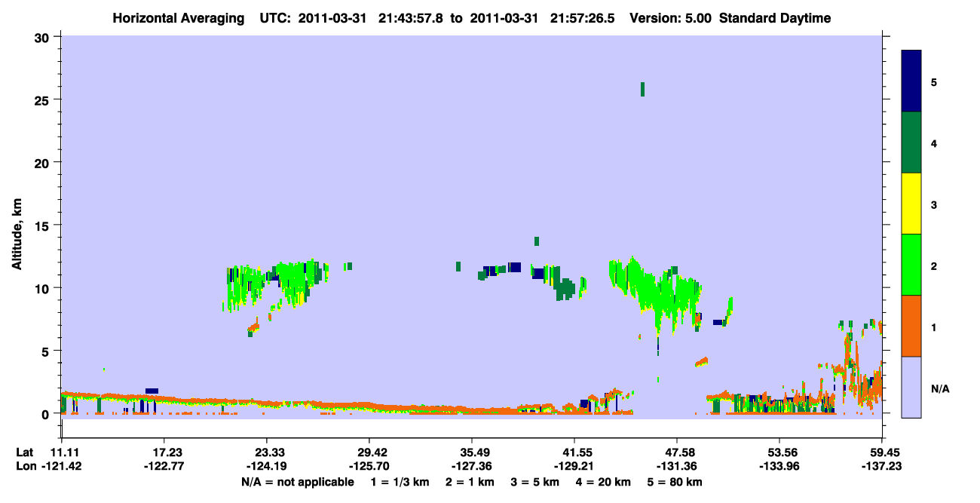Click 'Version: 5.00' in the title
The image size is (980, 503).
pos(670,18)
